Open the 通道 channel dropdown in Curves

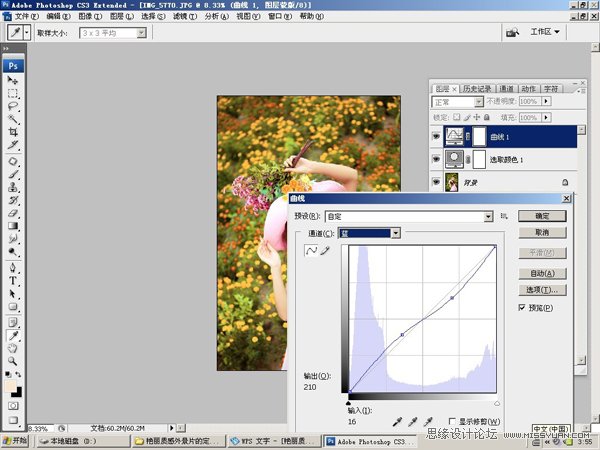click(396, 233)
